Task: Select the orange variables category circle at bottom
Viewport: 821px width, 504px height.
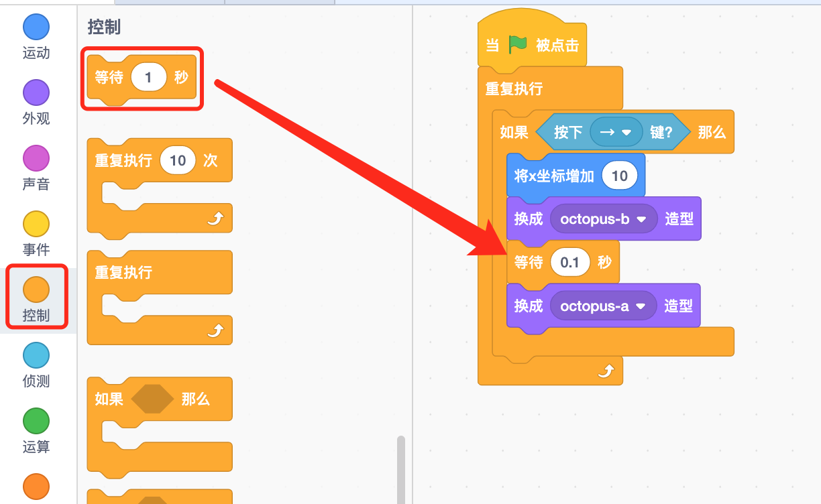Action: [x=36, y=487]
